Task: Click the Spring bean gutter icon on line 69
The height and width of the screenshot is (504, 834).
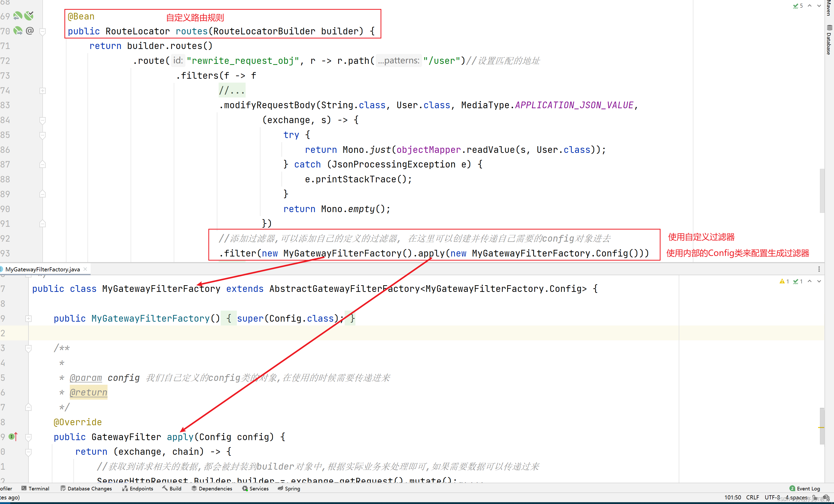Action: pyautogui.click(x=18, y=16)
